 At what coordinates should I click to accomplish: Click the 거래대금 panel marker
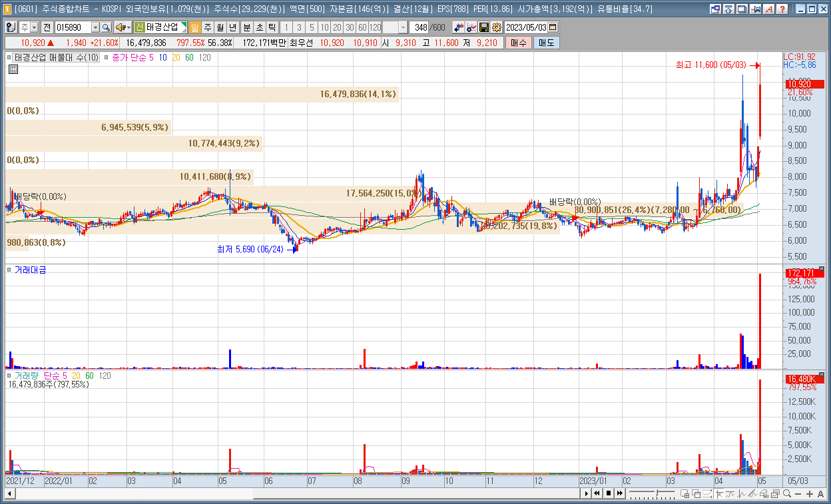tap(9, 270)
